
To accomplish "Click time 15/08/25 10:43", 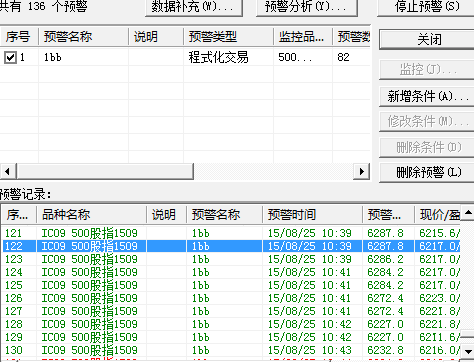I will pos(310,350).
